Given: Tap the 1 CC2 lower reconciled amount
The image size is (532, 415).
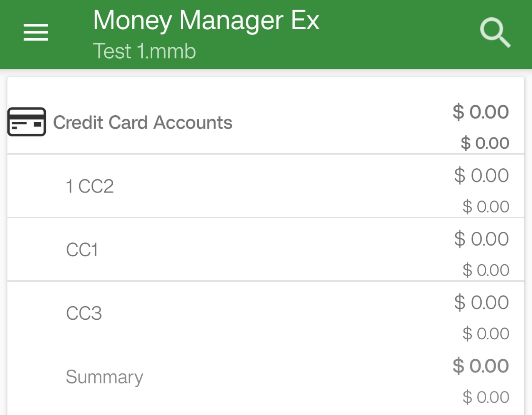Looking at the screenshot, I should (x=486, y=207).
